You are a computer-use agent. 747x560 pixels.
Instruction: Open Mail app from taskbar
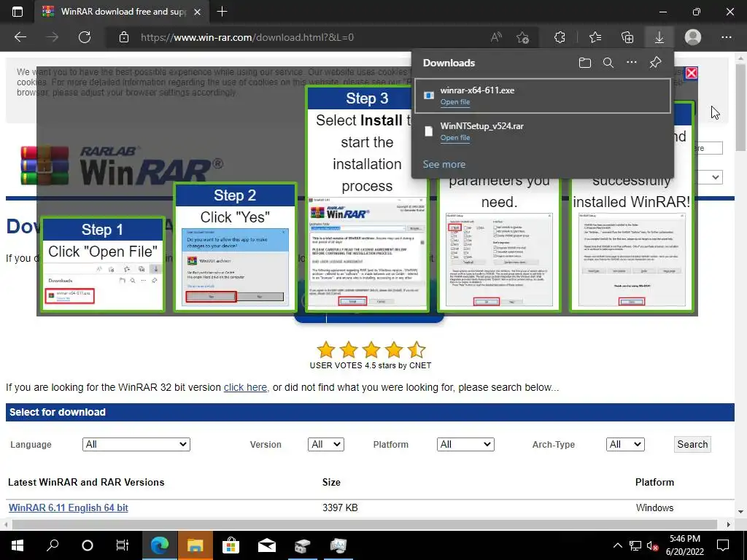pyautogui.click(x=267, y=545)
